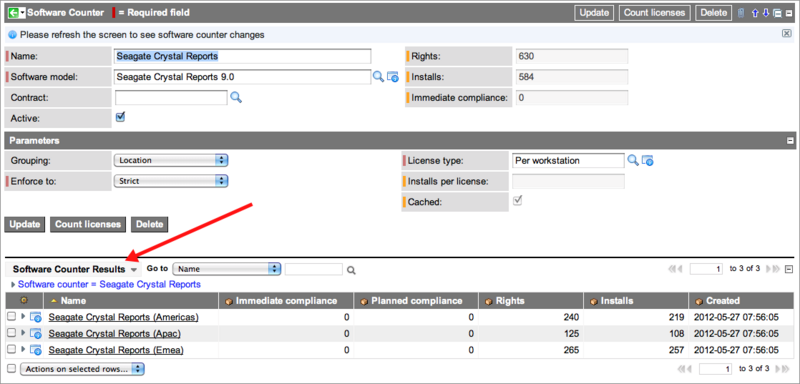Open Seagate Crystal Reports (Americas) link
The width and height of the screenshot is (800, 384).
coord(123,317)
